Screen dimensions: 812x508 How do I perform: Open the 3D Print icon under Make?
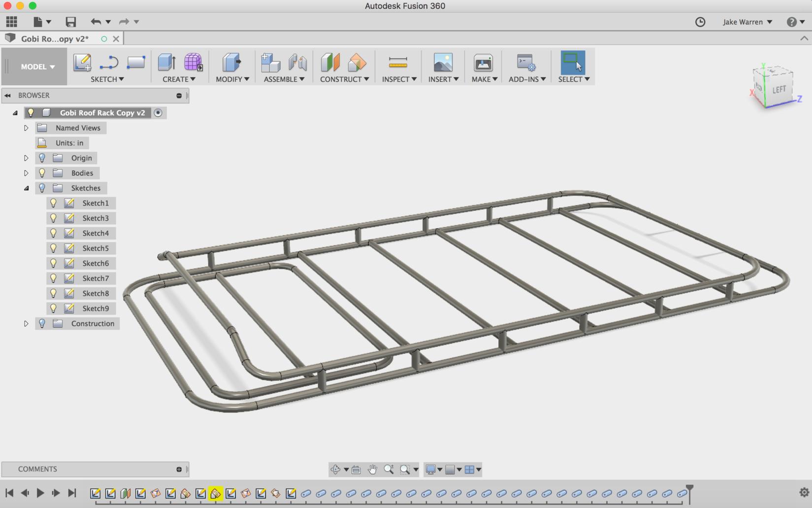(483, 63)
